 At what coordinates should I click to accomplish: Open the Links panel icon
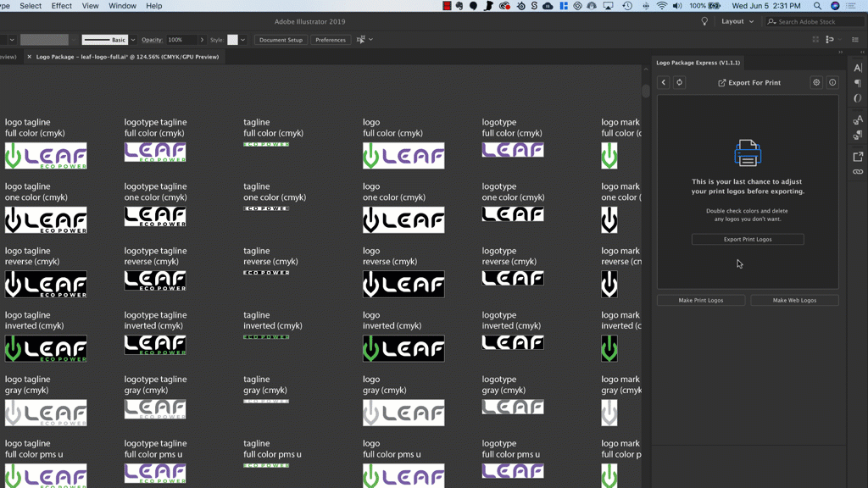[x=858, y=172]
